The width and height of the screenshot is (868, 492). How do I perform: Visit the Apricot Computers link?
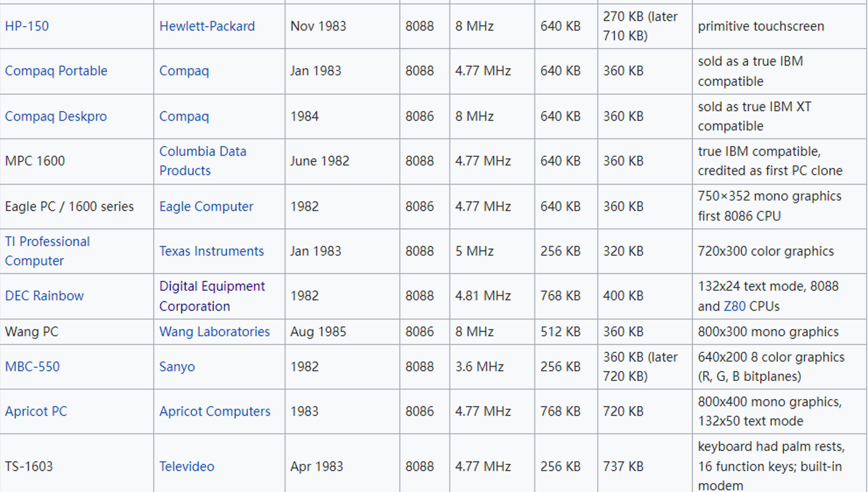click(x=215, y=411)
